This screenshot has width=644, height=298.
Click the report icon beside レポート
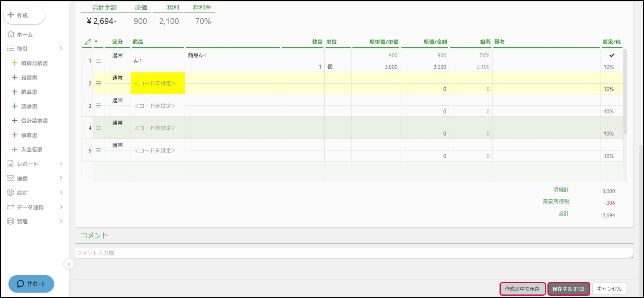(11, 164)
